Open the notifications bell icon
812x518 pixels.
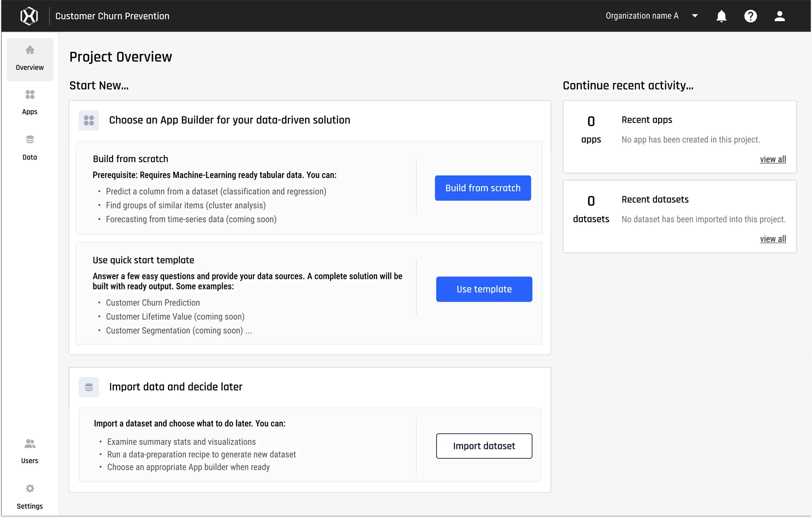(721, 16)
